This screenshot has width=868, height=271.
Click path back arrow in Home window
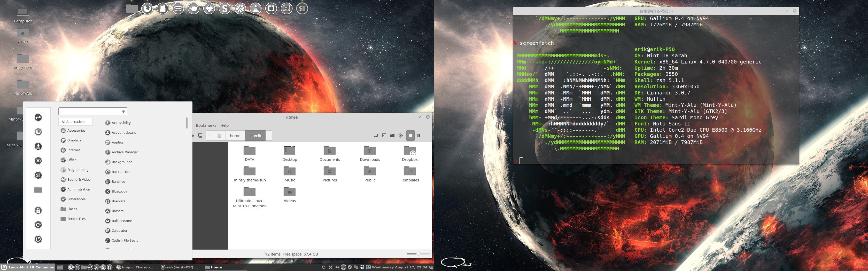209,136
